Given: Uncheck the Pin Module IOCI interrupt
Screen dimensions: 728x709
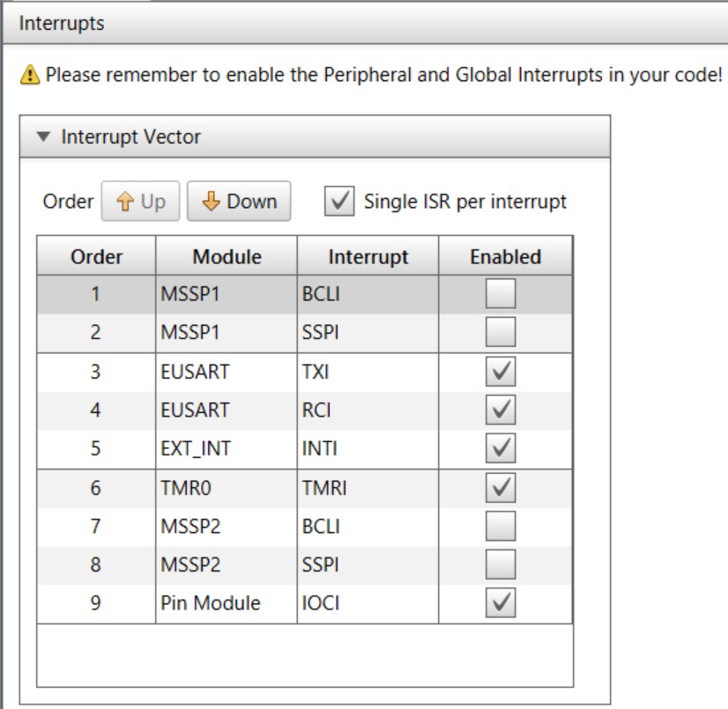Looking at the screenshot, I should [501, 604].
